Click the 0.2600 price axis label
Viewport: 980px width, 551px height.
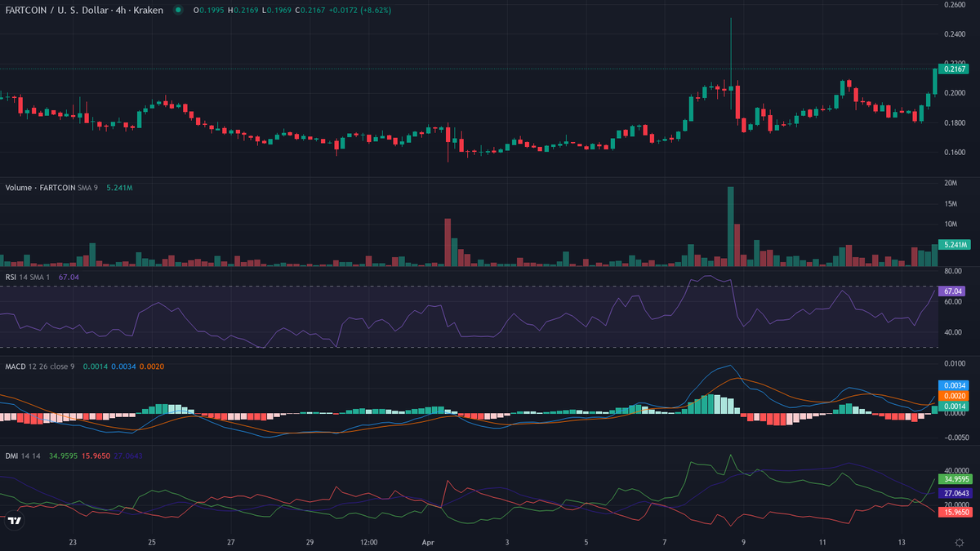tap(955, 5)
